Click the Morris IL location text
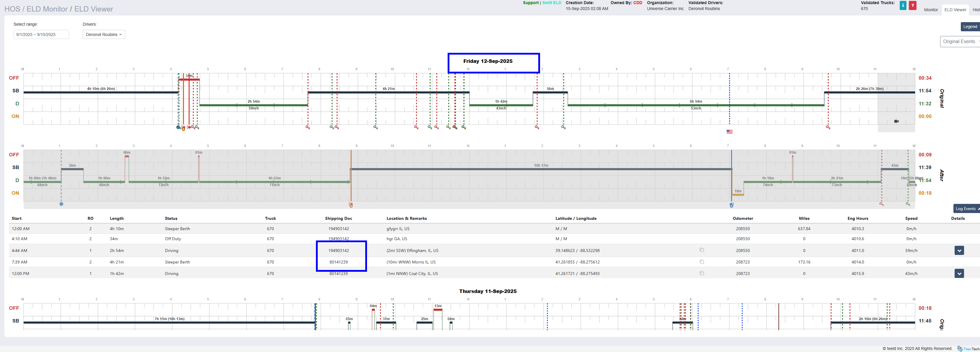 coord(411,262)
